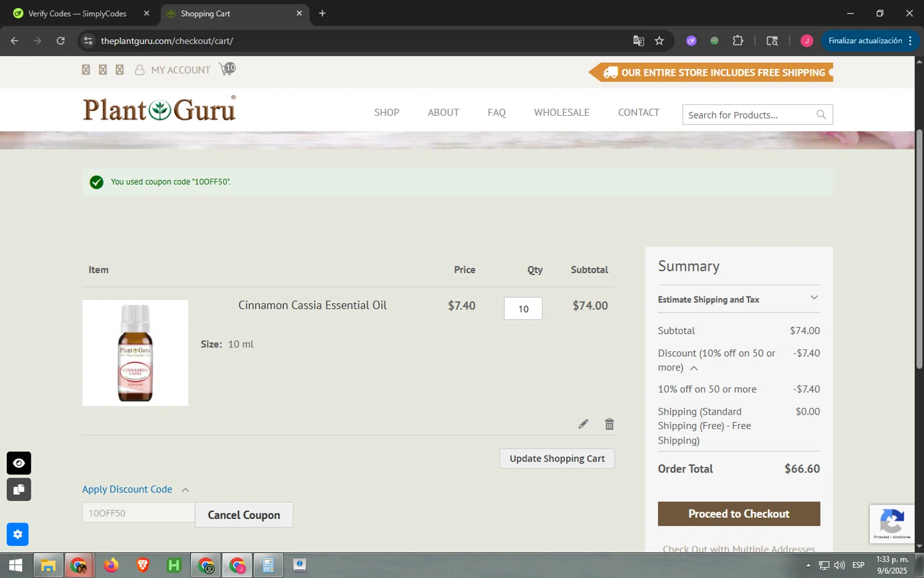The width and height of the screenshot is (924, 578).
Task: Click the discount code field with 10OFF50
Action: (x=139, y=513)
